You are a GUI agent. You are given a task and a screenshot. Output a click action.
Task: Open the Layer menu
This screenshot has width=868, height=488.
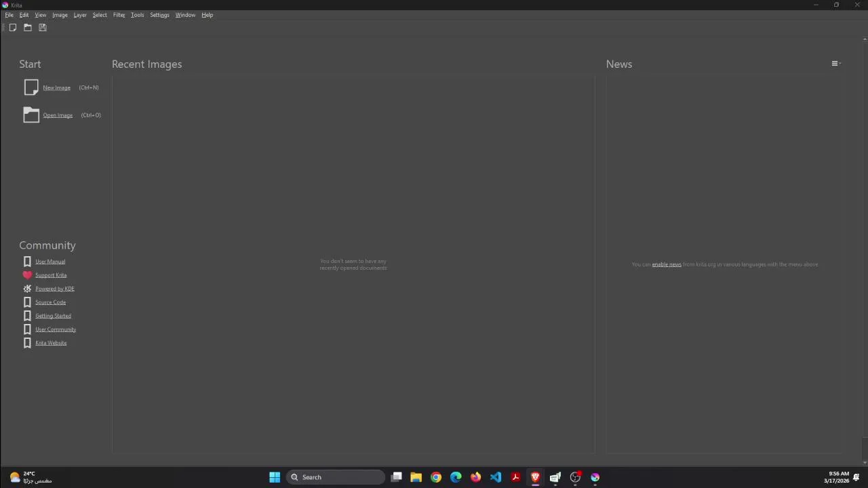coord(80,15)
